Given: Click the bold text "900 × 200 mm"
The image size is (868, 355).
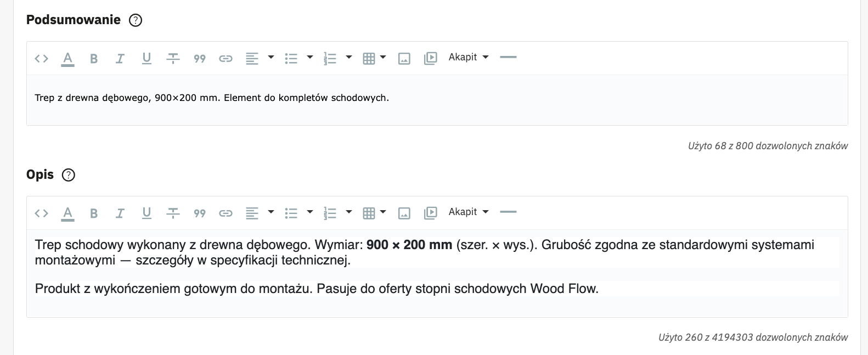Looking at the screenshot, I should pos(409,245).
